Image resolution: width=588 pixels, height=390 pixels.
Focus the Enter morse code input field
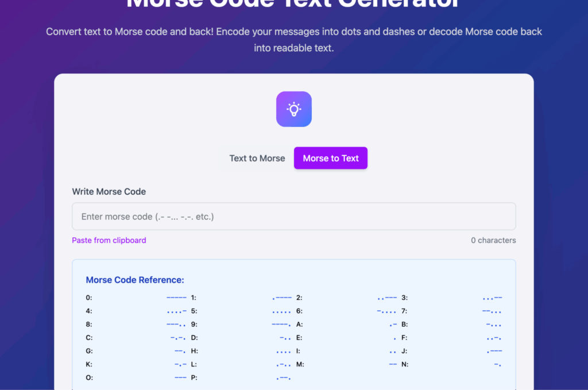pyautogui.click(x=293, y=217)
